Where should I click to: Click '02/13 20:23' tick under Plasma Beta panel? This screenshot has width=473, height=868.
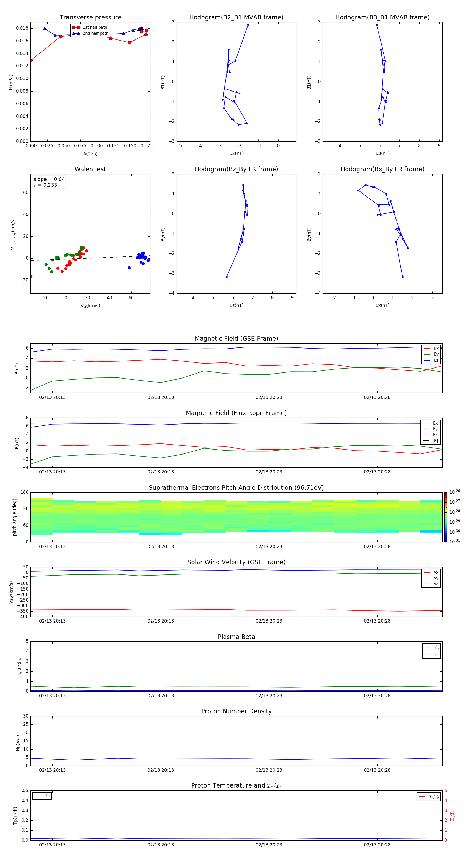tap(269, 696)
